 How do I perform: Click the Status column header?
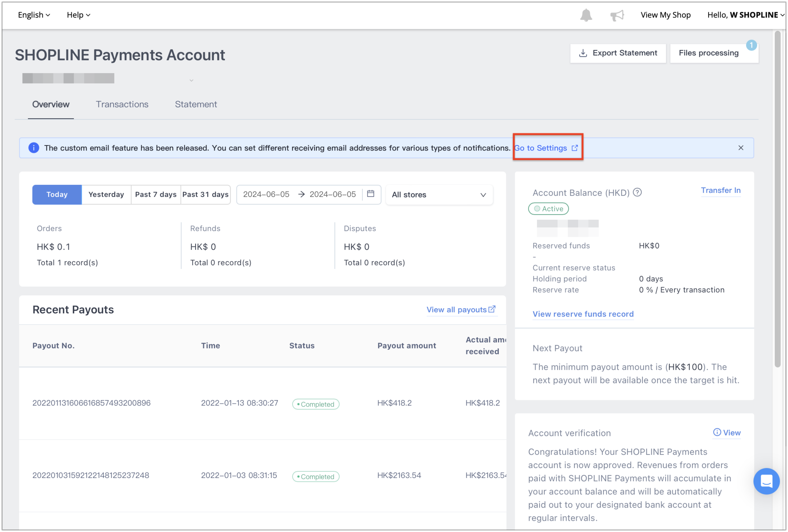point(302,346)
